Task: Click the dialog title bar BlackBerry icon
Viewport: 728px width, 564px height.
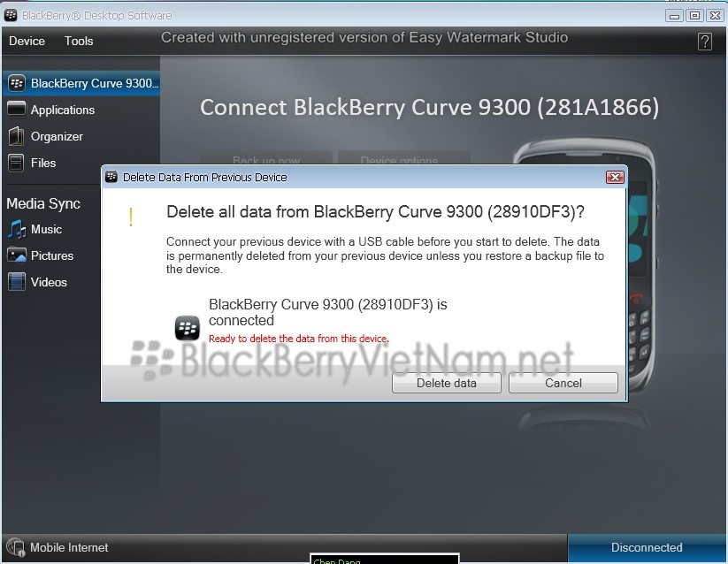Action: [x=111, y=177]
